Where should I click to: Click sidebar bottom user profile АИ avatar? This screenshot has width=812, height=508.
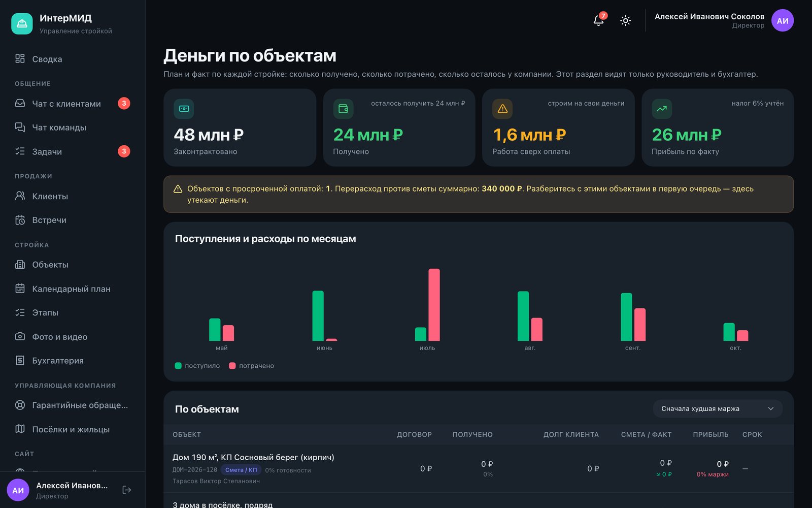[18, 490]
